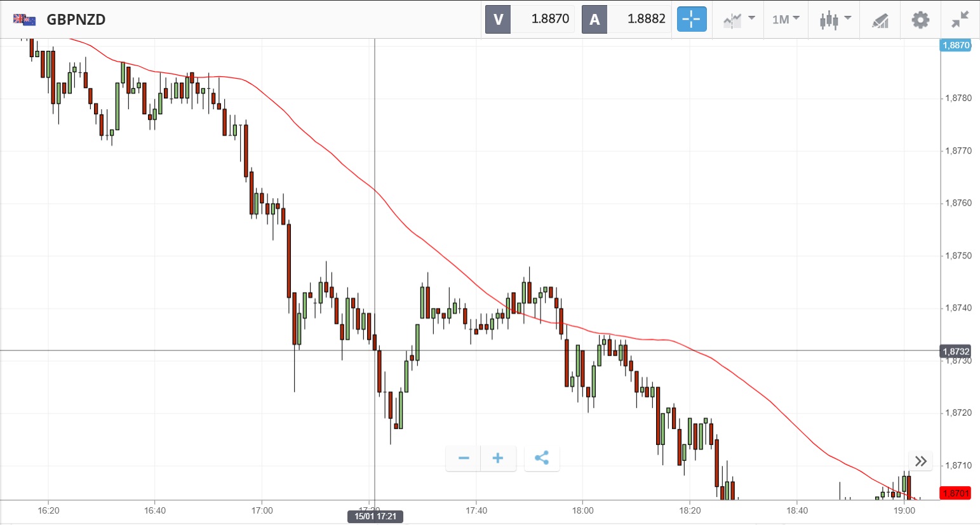Image resolution: width=980 pixels, height=525 pixels.
Task: Jump to latest candles with double-arrow button
Action: (920, 462)
